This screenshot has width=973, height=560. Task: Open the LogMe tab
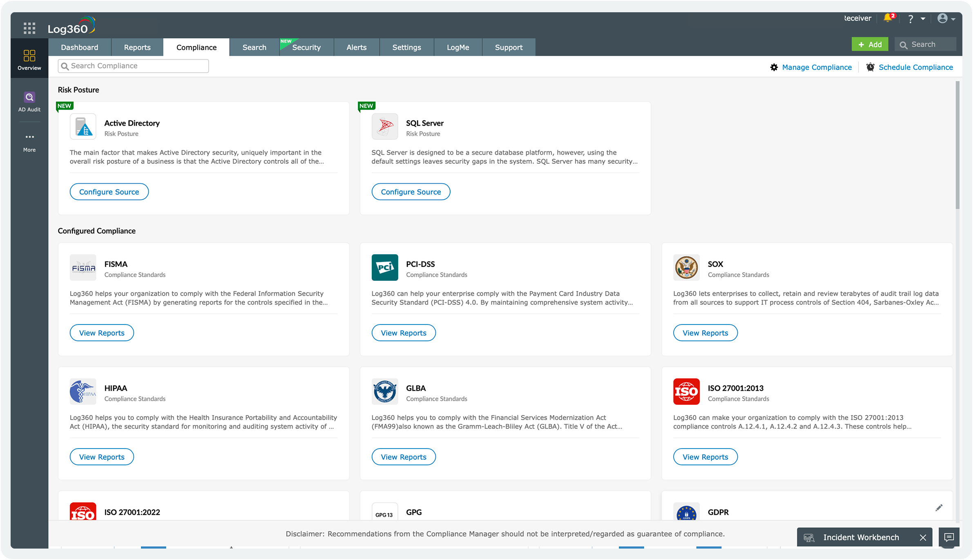coord(458,47)
